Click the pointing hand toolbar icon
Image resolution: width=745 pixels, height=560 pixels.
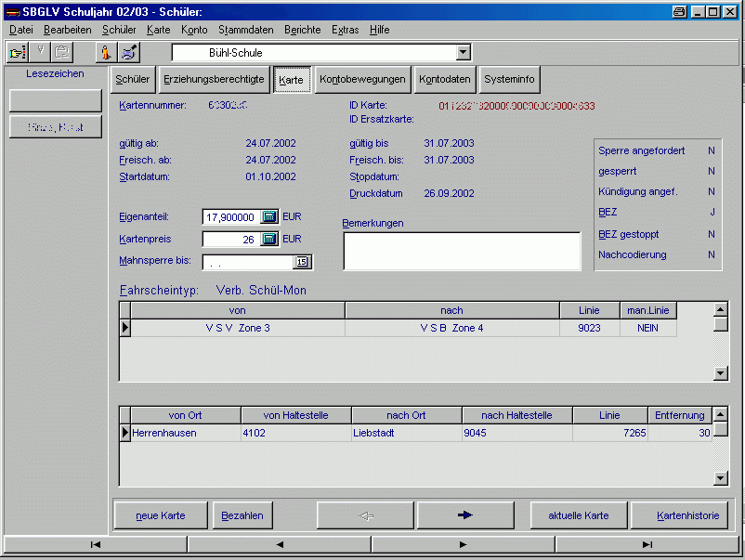click(x=18, y=52)
